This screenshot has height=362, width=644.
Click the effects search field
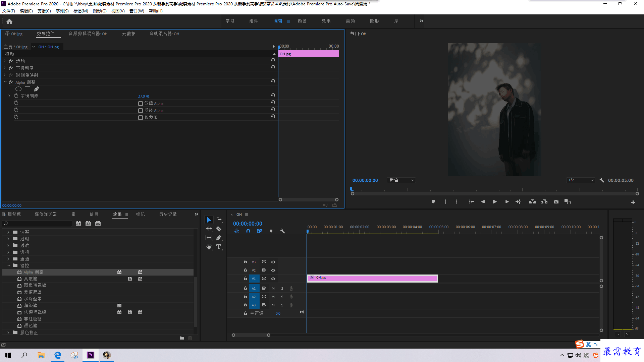[x=37, y=224]
